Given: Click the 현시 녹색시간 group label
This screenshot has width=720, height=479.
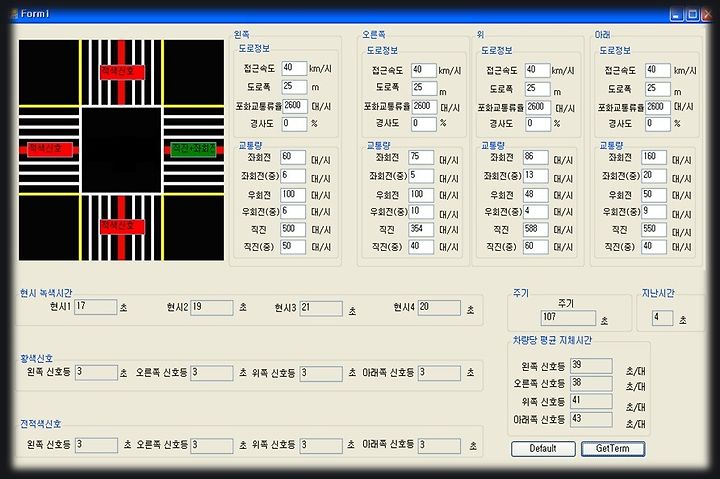Looking at the screenshot, I should coord(46,293).
